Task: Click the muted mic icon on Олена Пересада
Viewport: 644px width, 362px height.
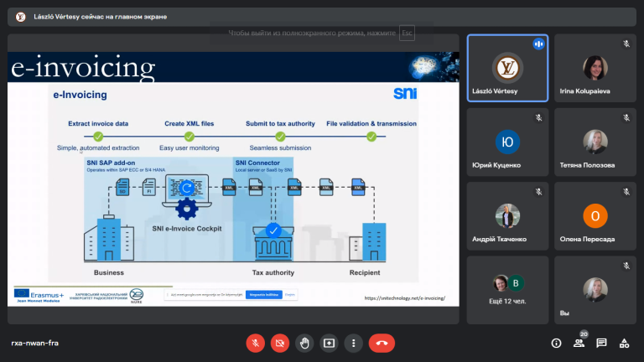Action: tap(626, 192)
